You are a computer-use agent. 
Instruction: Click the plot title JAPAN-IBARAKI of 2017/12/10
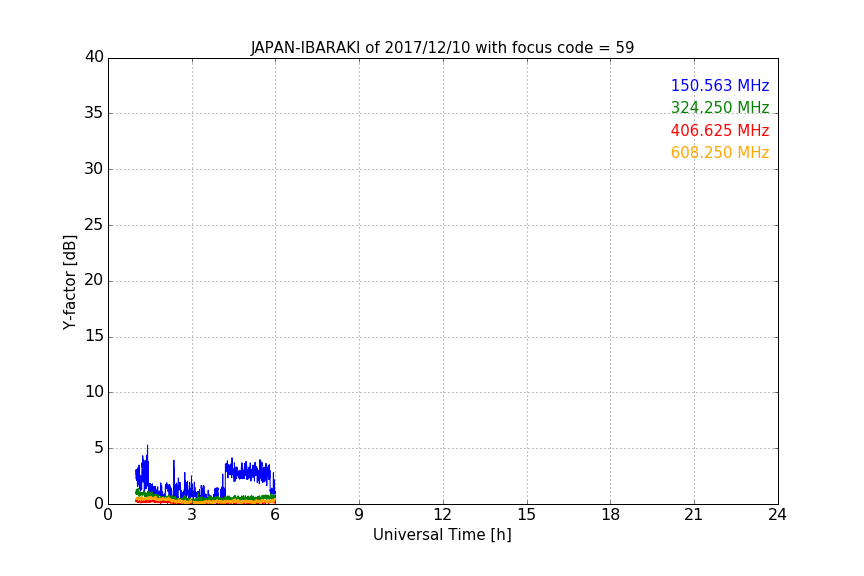(x=442, y=47)
